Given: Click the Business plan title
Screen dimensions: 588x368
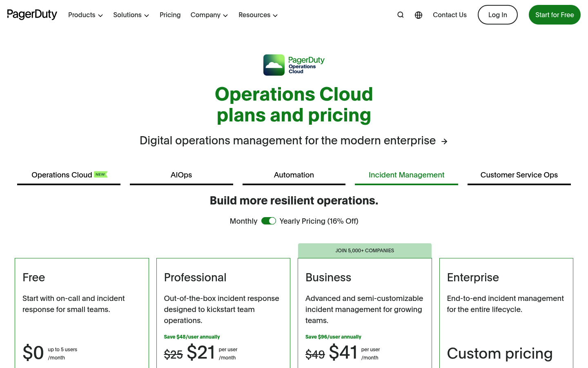Looking at the screenshot, I should click(x=328, y=278).
